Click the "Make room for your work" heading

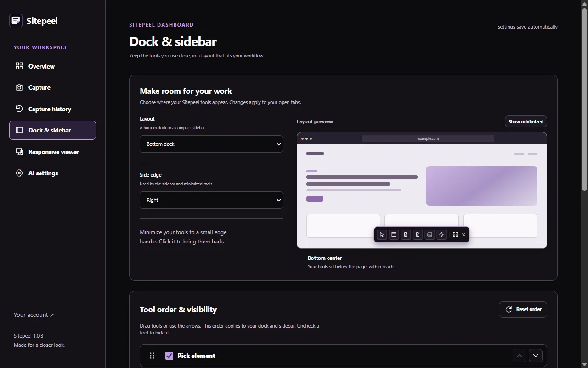click(186, 91)
